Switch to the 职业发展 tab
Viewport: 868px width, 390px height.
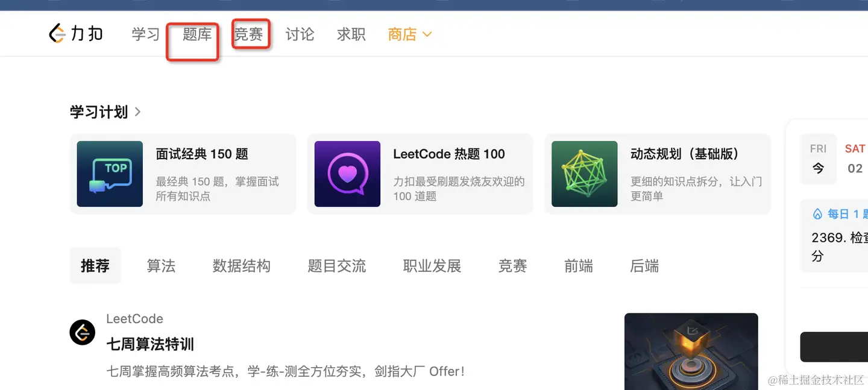click(432, 266)
